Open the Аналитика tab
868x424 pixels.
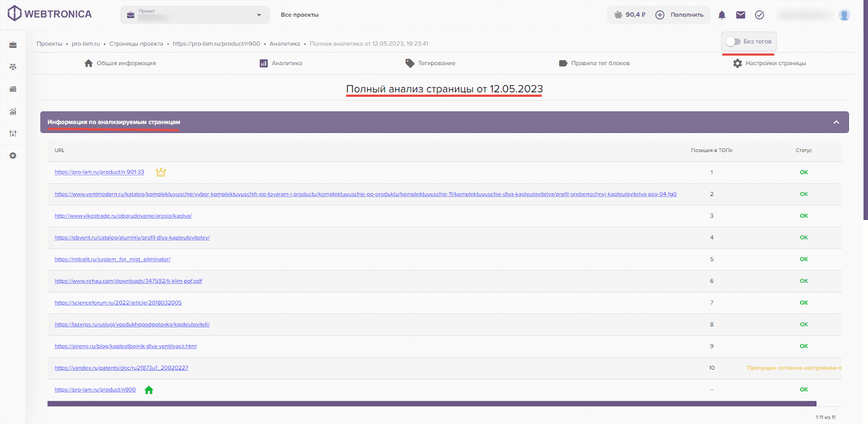click(280, 63)
